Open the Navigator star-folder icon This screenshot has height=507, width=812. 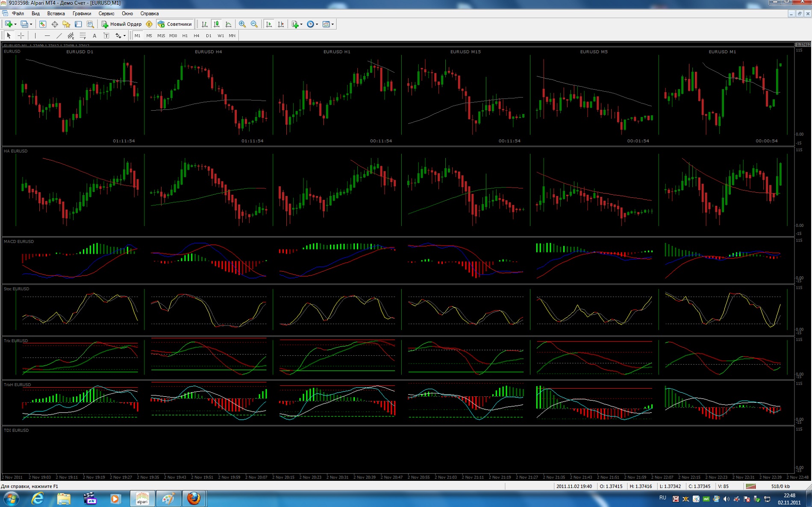(x=66, y=24)
